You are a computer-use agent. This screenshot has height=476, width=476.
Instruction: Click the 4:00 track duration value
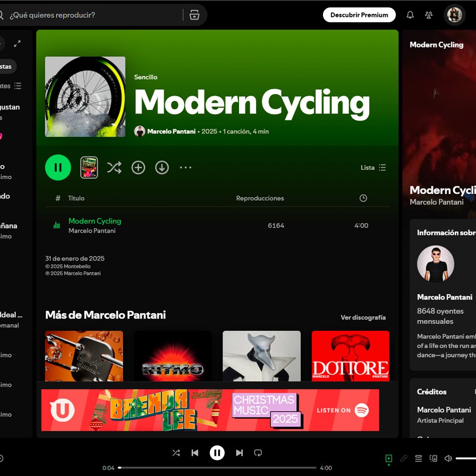(x=361, y=226)
